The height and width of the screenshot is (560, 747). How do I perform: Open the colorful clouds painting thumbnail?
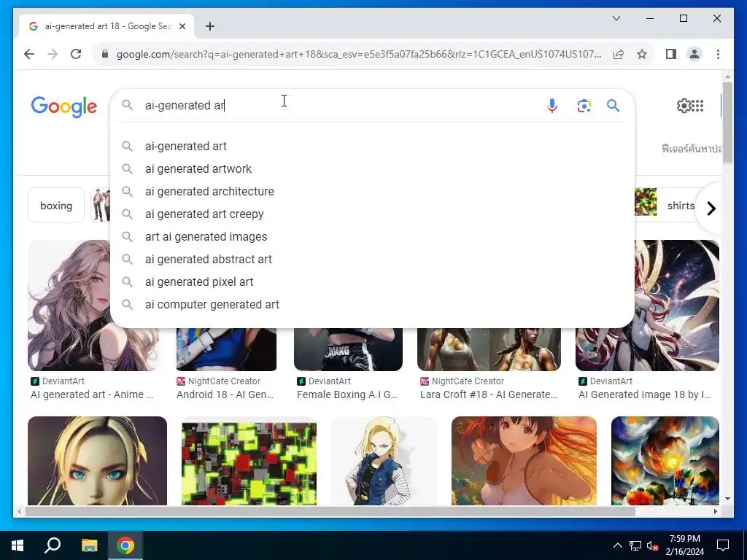(x=665, y=461)
